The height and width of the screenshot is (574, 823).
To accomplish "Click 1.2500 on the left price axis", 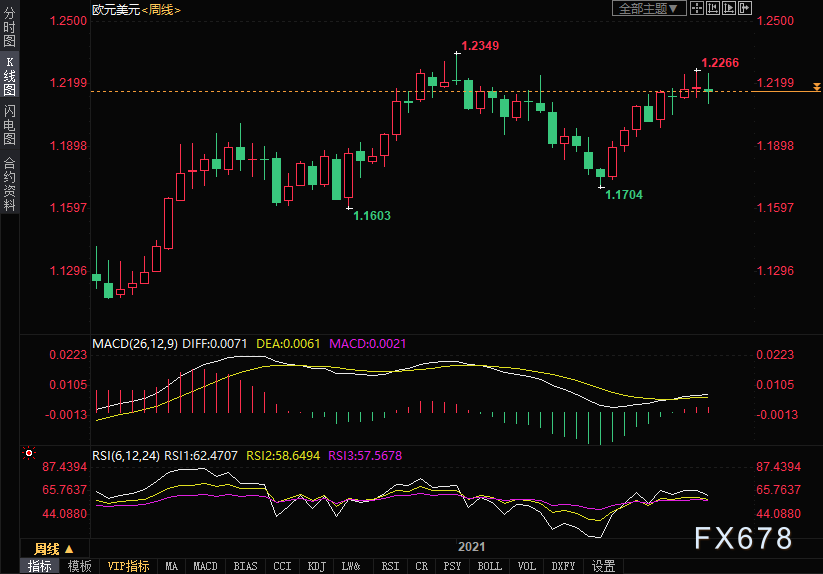I will [68, 21].
